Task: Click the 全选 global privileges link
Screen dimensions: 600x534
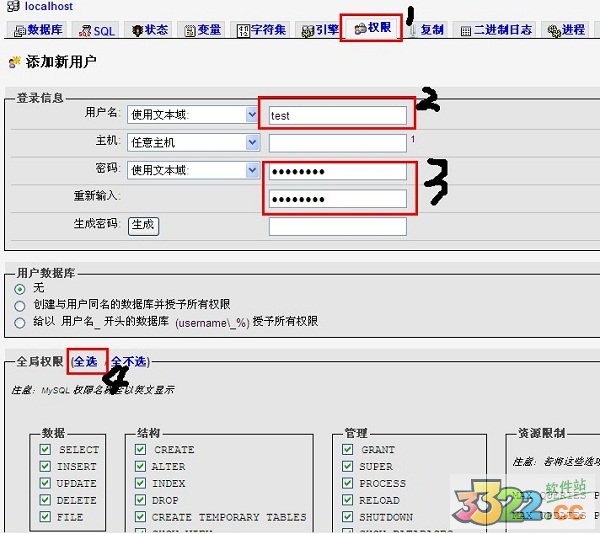Action: pos(86,361)
